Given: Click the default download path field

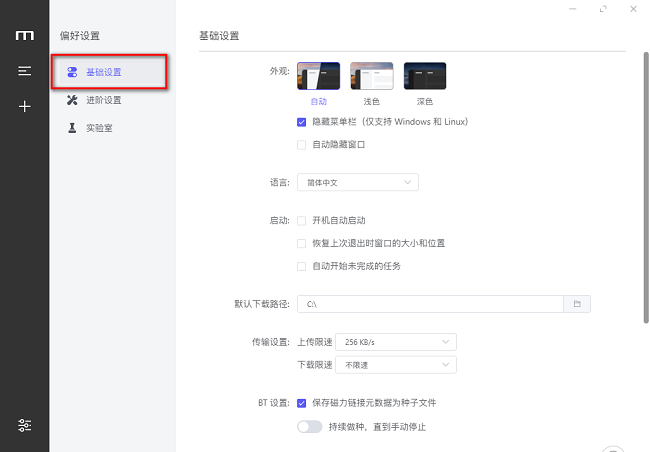Looking at the screenshot, I should click(x=432, y=303).
